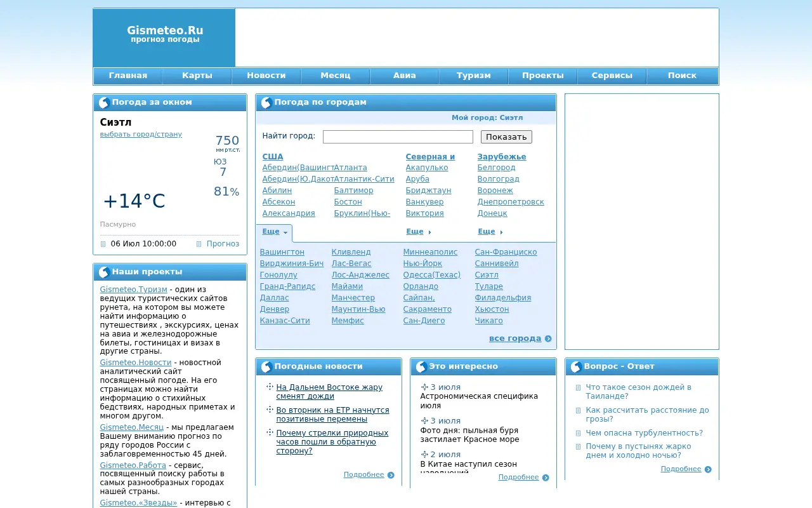Click the "Мой город: Сиэтл" label

487,118
